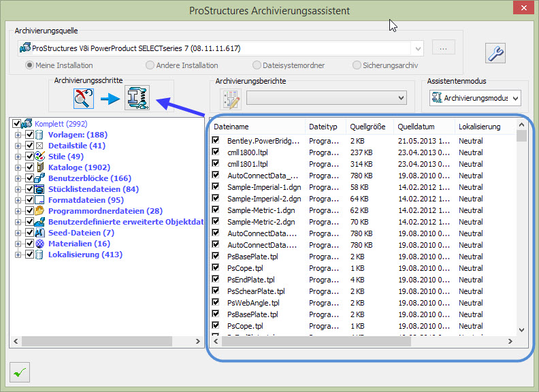This screenshot has width=539, height=392.
Task: Click the Sample-Metric-2.dgn file name
Action: click(261, 222)
